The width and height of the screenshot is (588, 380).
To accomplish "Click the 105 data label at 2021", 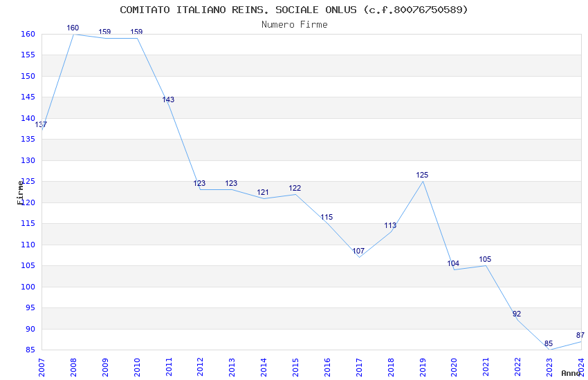I will coord(485,260).
